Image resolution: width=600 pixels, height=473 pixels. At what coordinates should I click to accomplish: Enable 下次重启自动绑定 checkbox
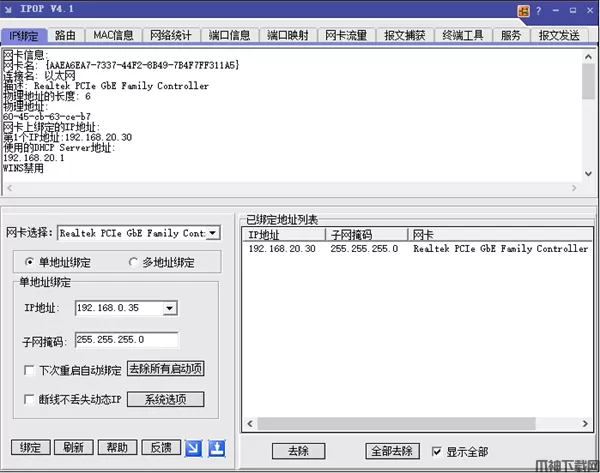tap(29, 370)
